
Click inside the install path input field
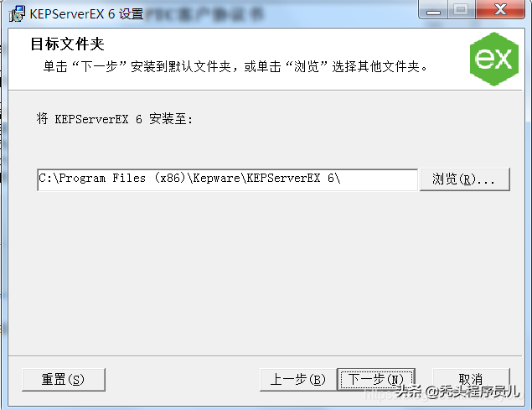227,179
